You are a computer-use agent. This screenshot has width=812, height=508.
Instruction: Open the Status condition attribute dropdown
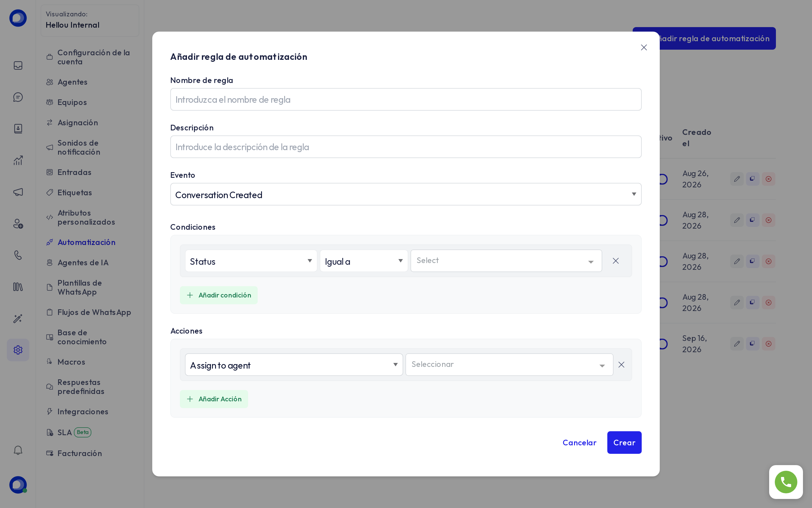tap(251, 261)
